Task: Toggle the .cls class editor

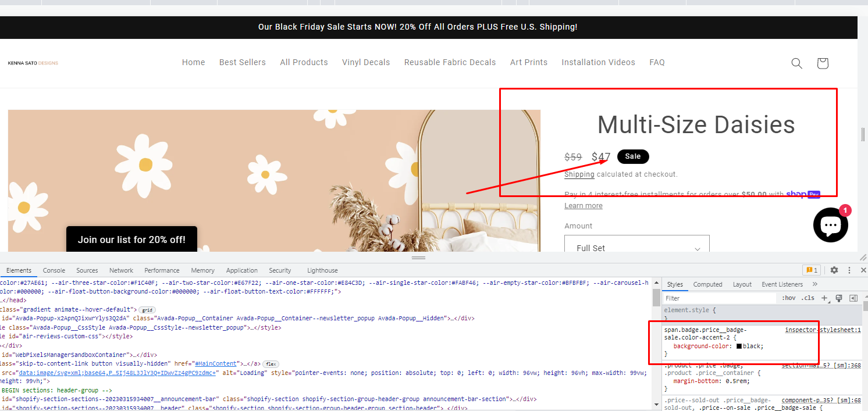Action: pos(808,298)
